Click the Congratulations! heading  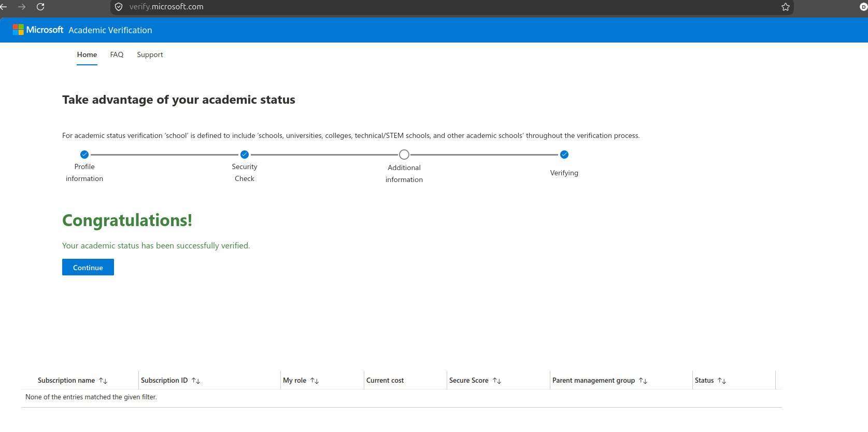(x=127, y=220)
